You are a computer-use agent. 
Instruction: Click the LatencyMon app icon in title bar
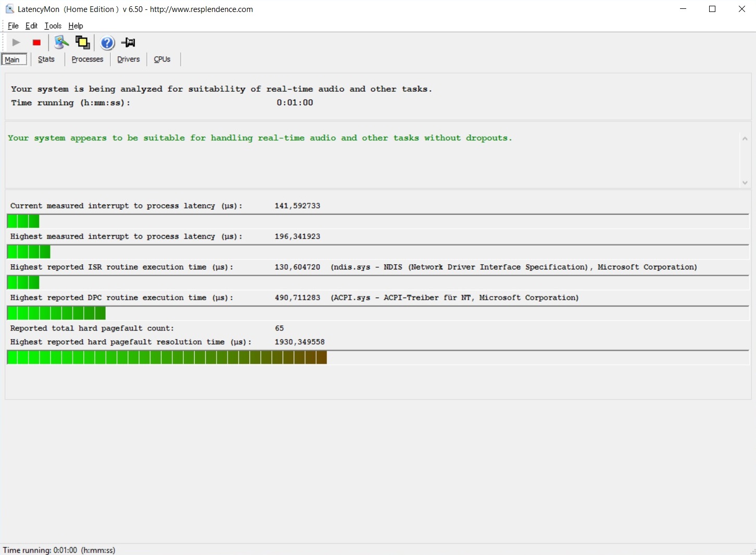coord(9,9)
